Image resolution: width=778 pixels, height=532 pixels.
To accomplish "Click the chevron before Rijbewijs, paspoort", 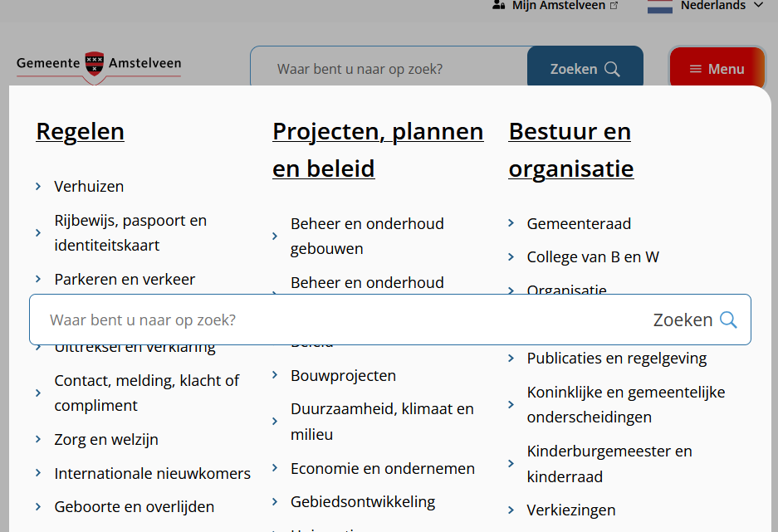I will pyautogui.click(x=38, y=232).
